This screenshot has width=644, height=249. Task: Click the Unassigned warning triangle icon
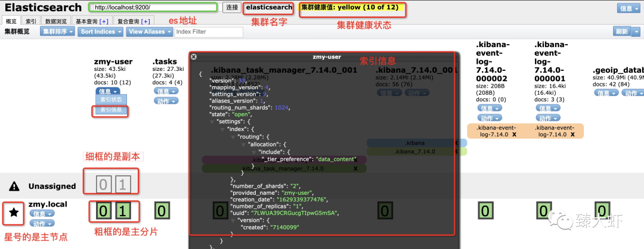point(14,186)
